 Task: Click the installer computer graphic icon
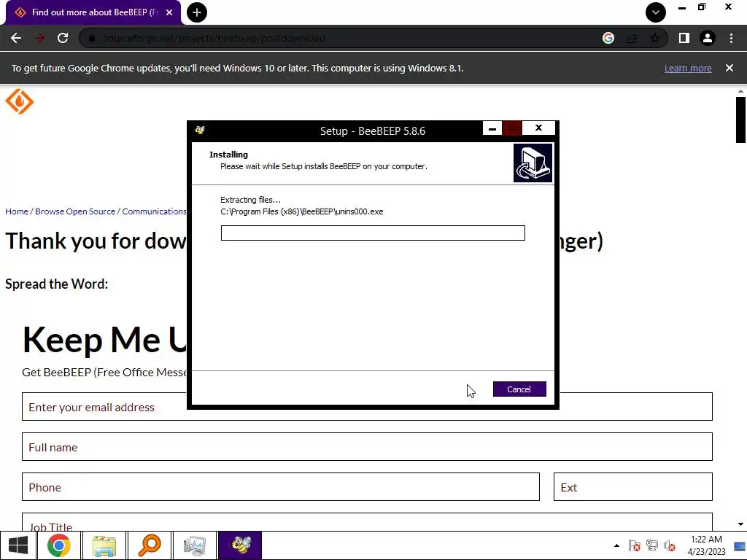click(533, 163)
